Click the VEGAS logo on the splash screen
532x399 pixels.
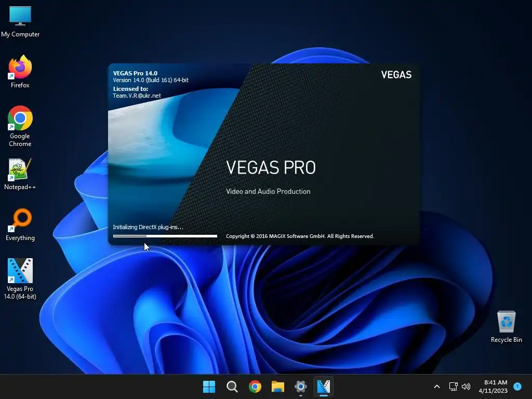tap(396, 75)
